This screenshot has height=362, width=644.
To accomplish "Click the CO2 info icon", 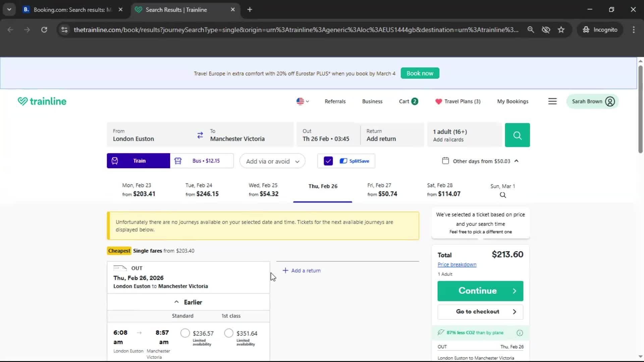I will (x=520, y=333).
